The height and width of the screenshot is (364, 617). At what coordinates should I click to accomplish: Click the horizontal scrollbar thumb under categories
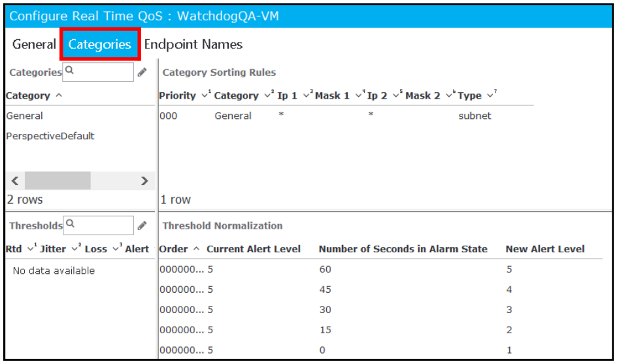(x=58, y=180)
